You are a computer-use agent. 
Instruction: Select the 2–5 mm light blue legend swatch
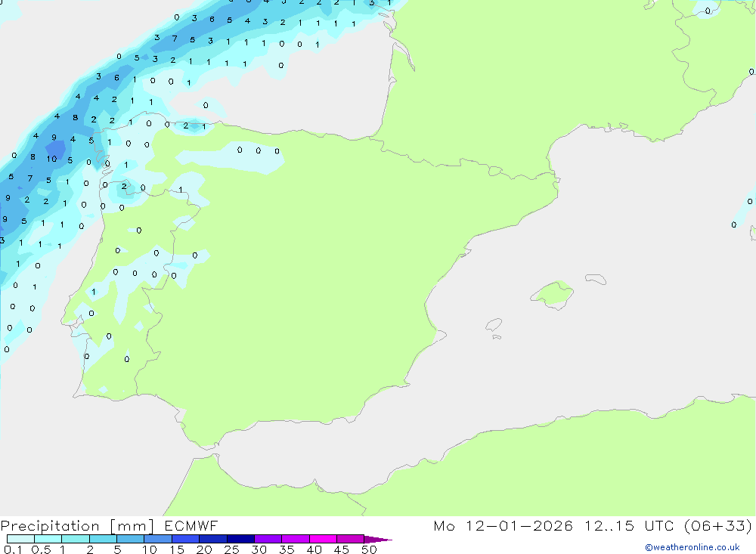point(103,539)
